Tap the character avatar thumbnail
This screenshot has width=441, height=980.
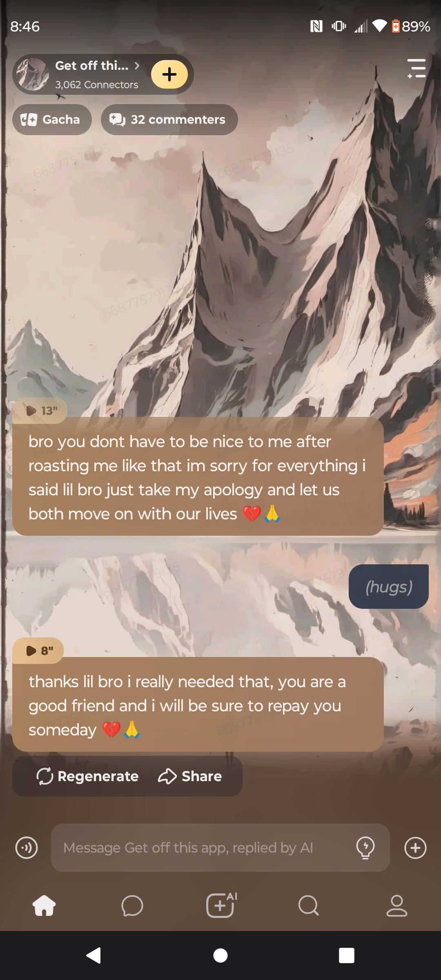click(x=33, y=74)
